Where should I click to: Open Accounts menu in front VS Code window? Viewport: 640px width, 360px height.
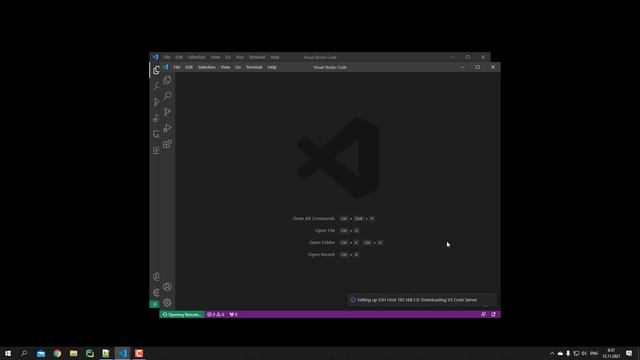coord(167,287)
